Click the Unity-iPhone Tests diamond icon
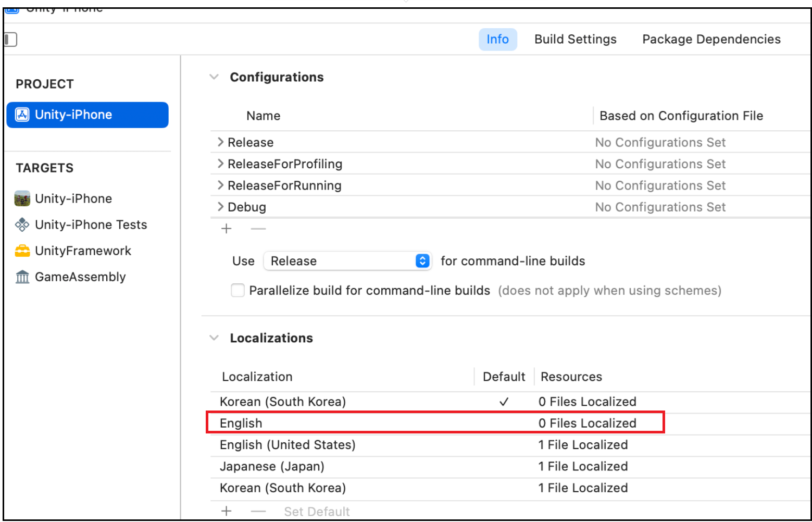 click(22, 225)
